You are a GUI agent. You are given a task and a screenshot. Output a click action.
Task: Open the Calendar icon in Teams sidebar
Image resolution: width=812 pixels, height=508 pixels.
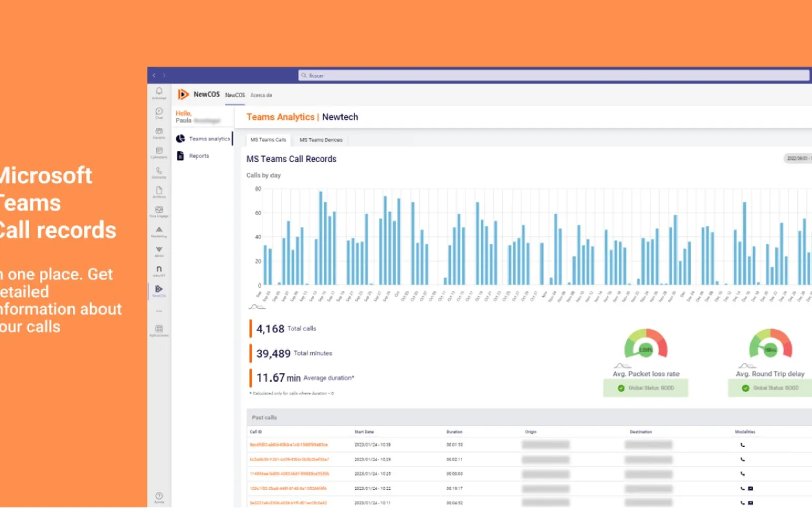coord(159,151)
